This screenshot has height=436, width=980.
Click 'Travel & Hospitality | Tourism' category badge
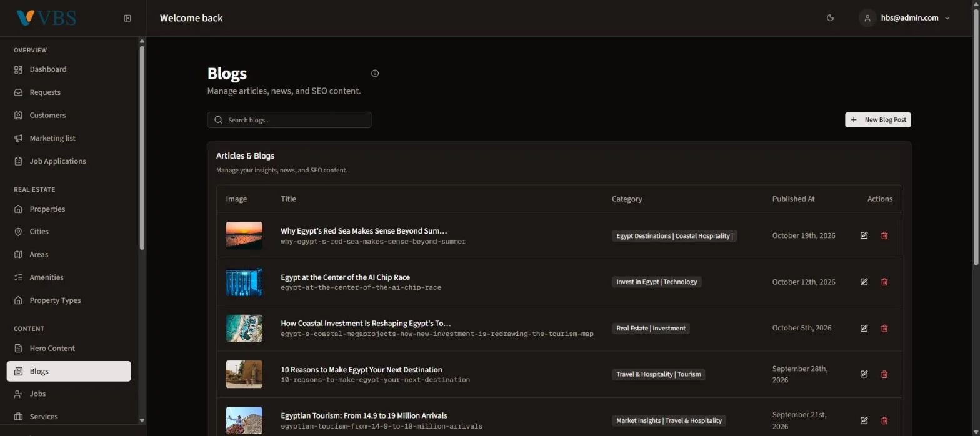point(659,374)
